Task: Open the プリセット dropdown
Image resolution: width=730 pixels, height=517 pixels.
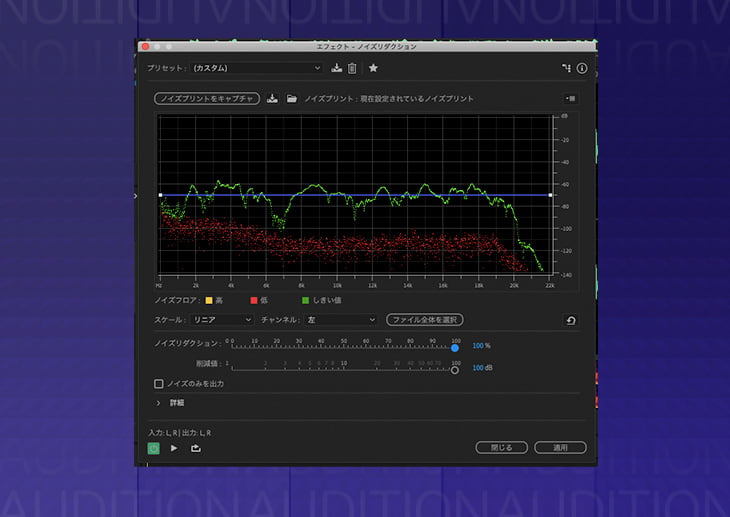Action: click(x=257, y=68)
